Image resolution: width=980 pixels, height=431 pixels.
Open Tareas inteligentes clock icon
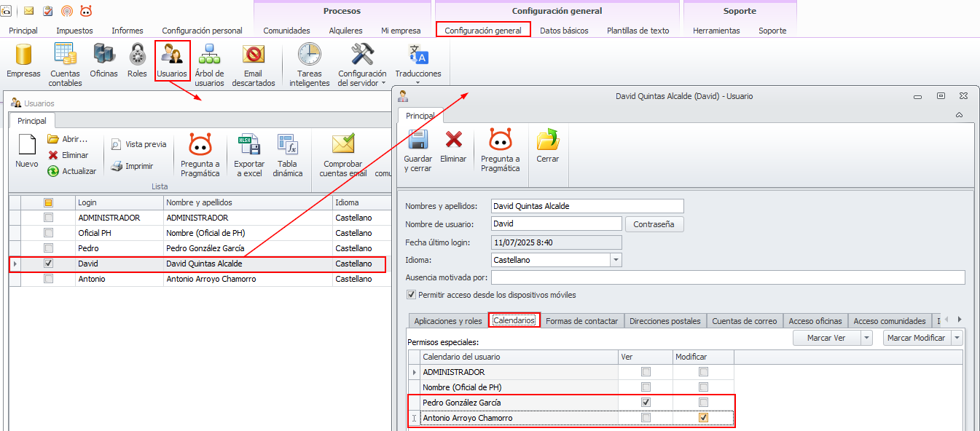(310, 64)
